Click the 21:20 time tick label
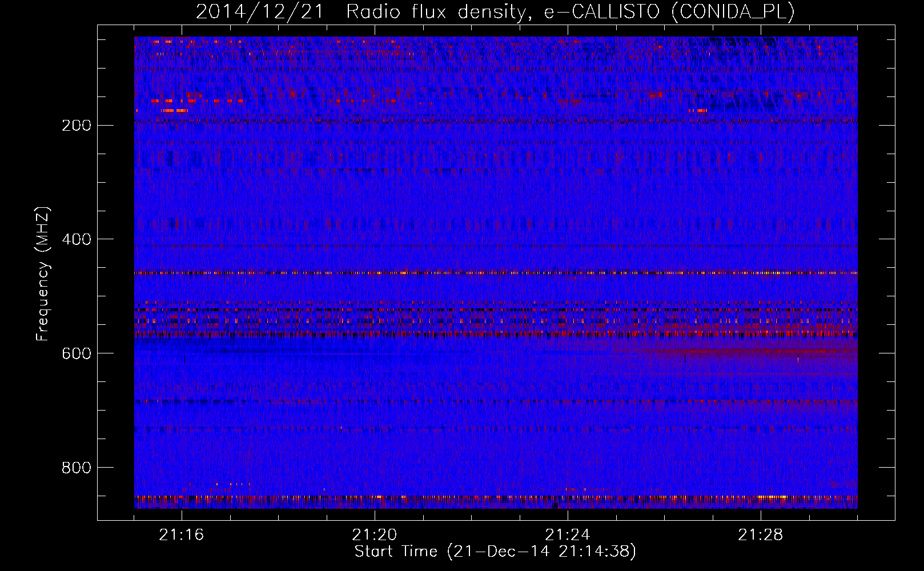This screenshot has width=924, height=571. pos(375,535)
